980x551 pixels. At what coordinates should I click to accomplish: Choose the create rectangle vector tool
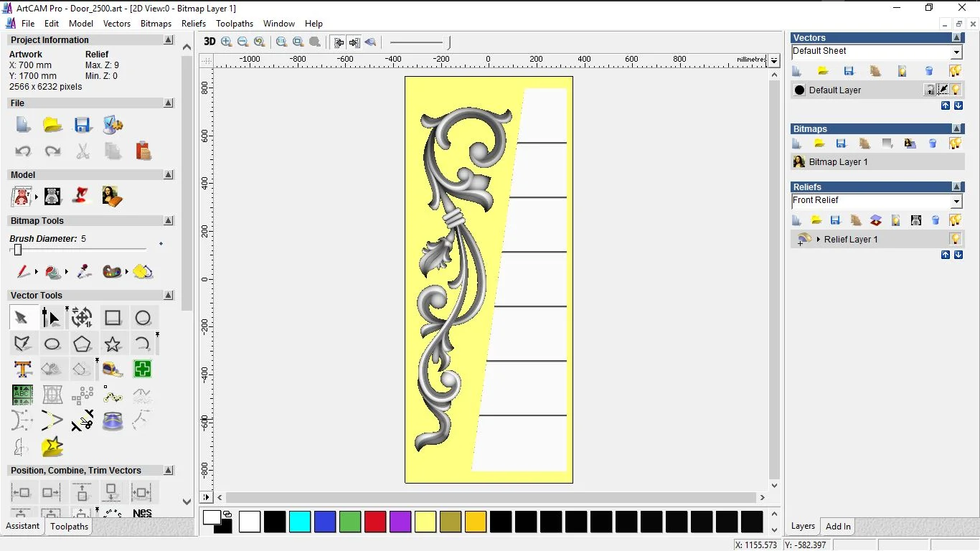pos(113,318)
